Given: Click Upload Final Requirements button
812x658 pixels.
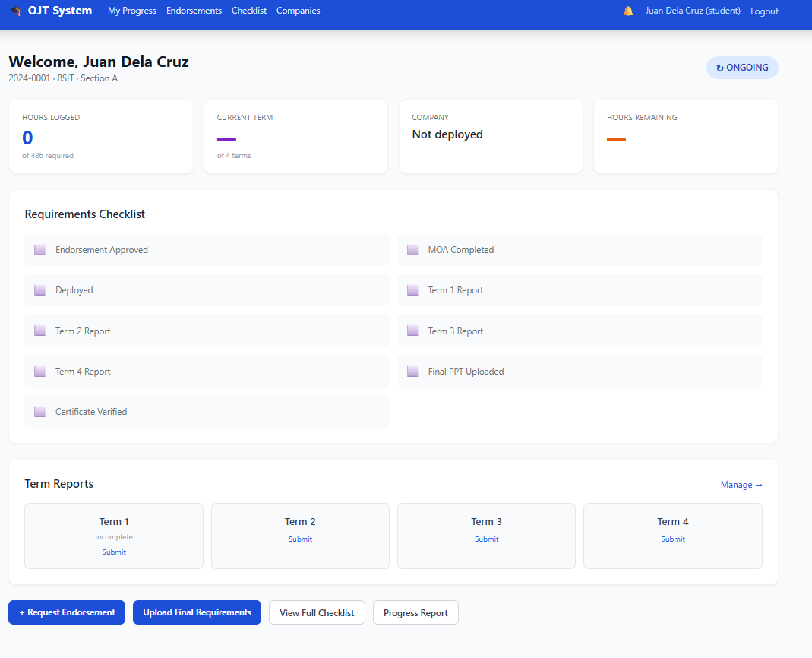Looking at the screenshot, I should coord(197,612).
